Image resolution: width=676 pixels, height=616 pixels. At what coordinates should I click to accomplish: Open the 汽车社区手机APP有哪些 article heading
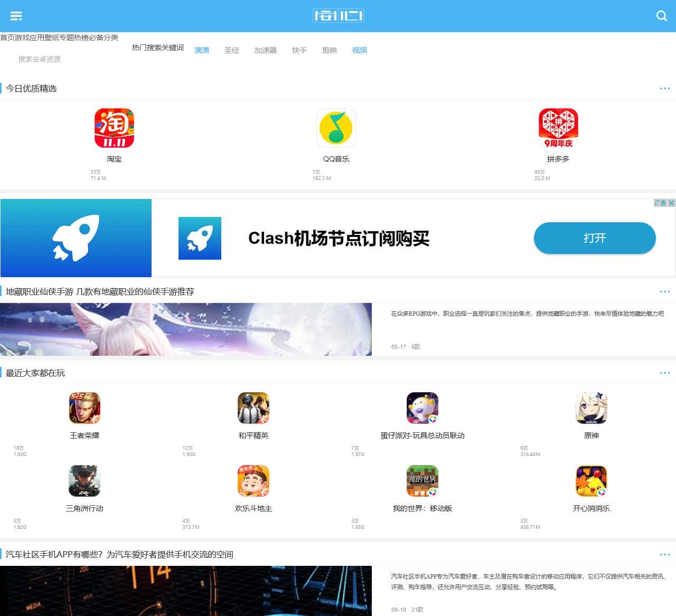[119, 554]
